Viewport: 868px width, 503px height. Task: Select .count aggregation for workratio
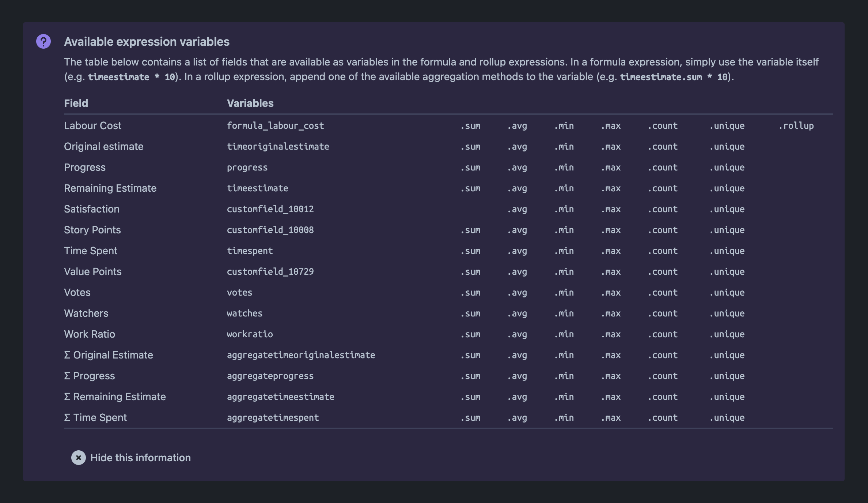pos(663,334)
